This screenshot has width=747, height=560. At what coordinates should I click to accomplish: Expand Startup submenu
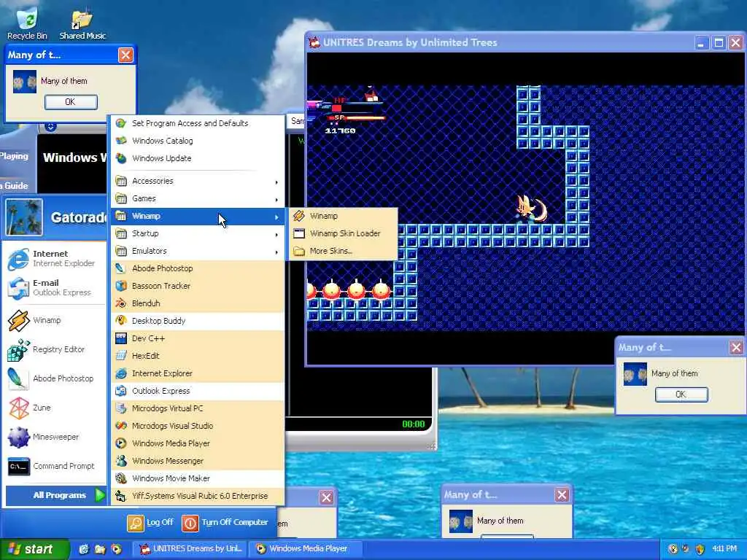point(198,233)
